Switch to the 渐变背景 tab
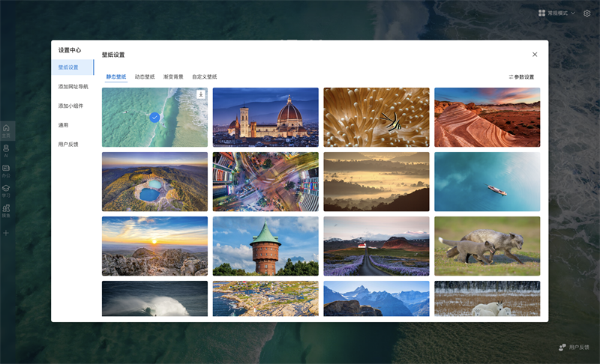Image resolution: width=600 pixels, height=364 pixels. tap(173, 77)
